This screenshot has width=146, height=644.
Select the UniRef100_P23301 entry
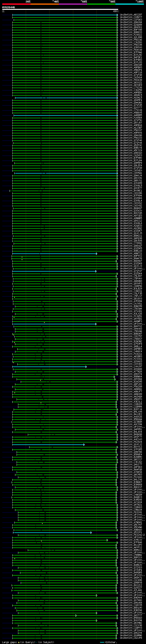coord(131,359)
